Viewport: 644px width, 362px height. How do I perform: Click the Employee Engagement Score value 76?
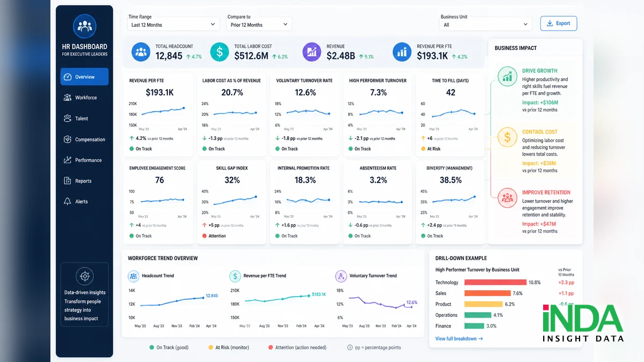coord(159,180)
